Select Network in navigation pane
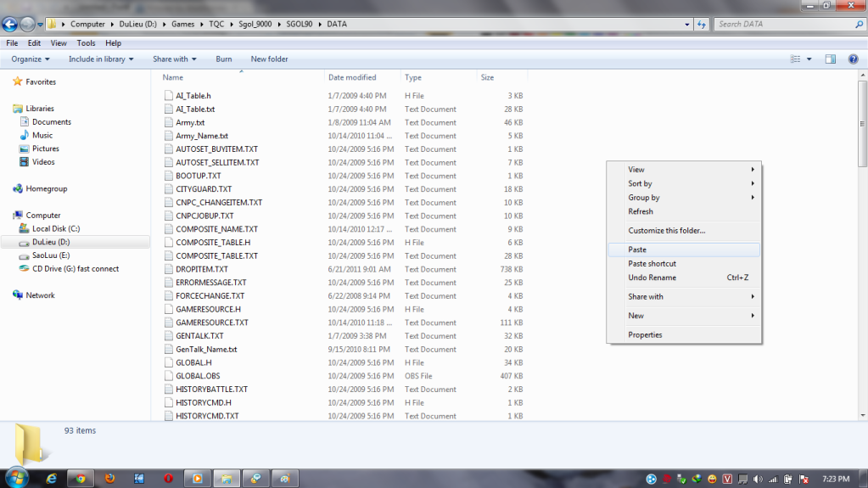The image size is (868, 488). (41, 295)
